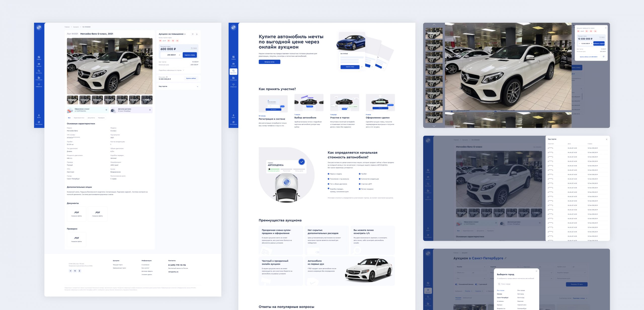This screenshot has width=644, height=310.
Task: Close the Ход торгов side panel
Action: pos(607,139)
